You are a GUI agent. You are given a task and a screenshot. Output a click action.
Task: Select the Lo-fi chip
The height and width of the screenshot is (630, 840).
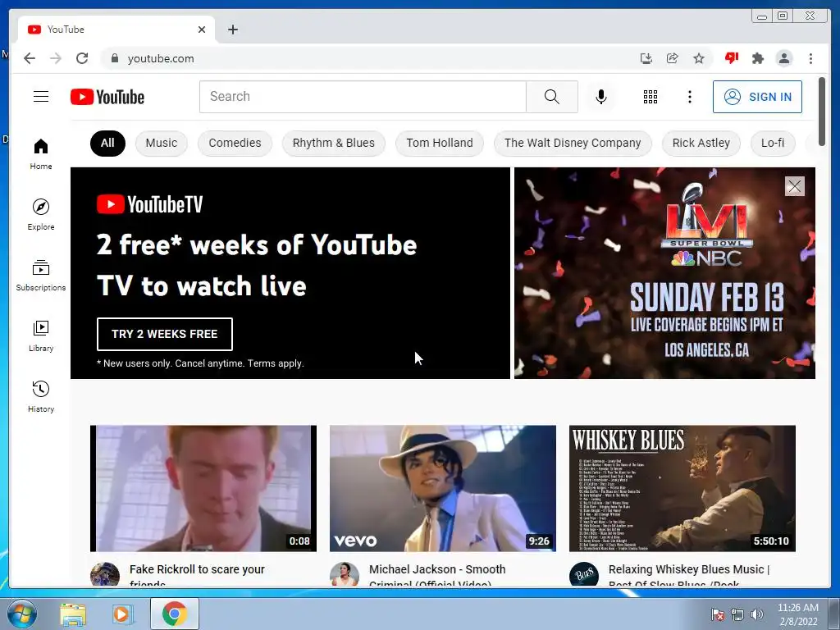coord(773,143)
